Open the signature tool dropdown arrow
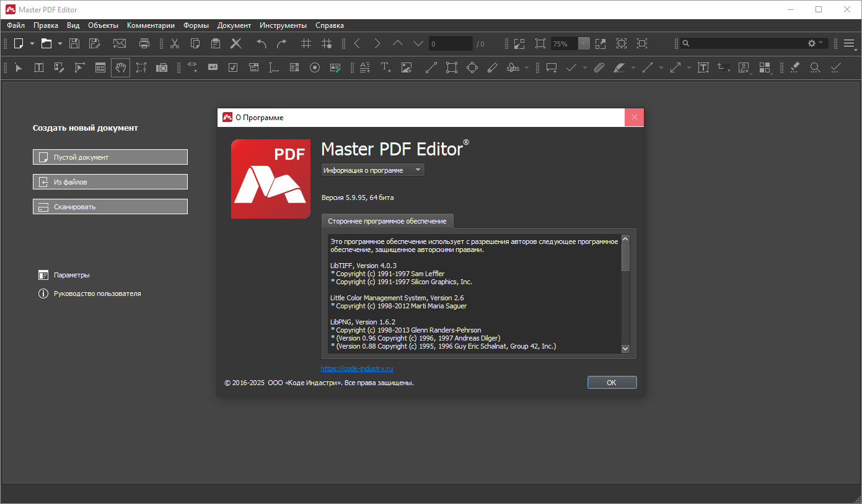This screenshot has width=862, height=504. pos(527,67)
